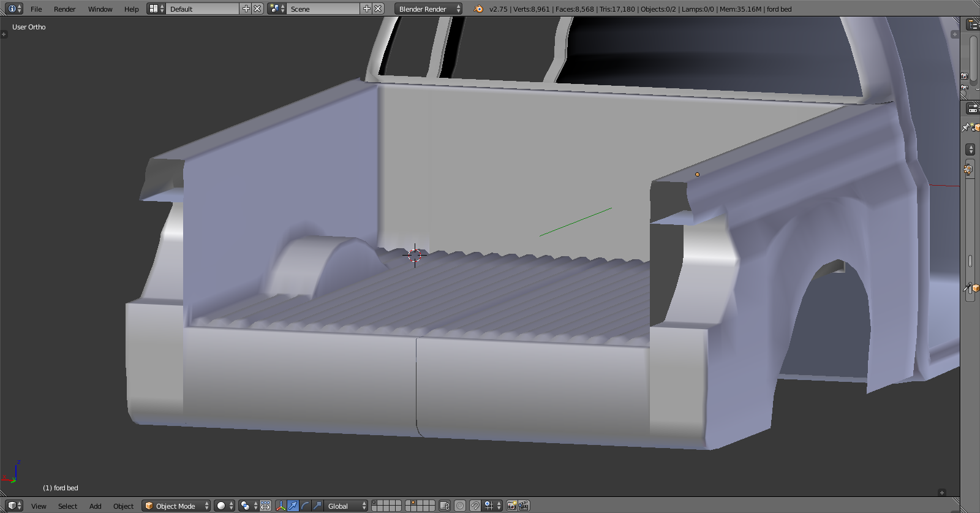Click the OpenGL render animation clapper icon

coord(524,506)
